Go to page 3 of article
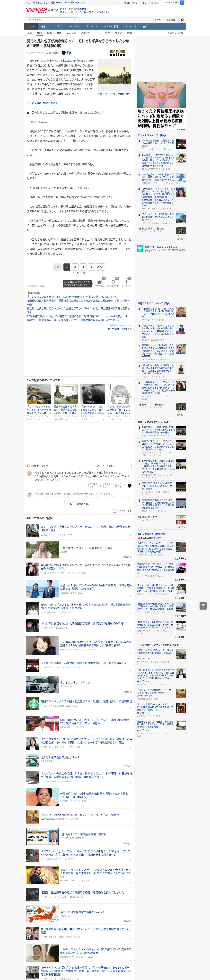210x980 pixels. (83, 267)
